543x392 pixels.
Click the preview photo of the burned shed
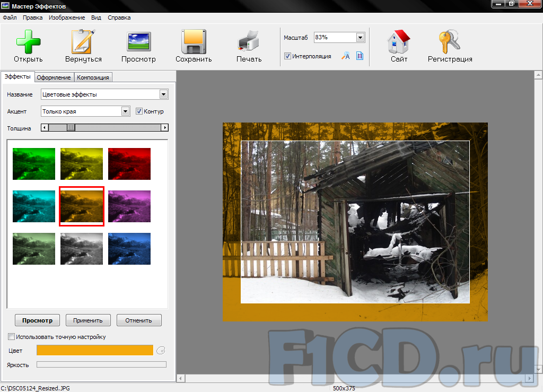355,222
